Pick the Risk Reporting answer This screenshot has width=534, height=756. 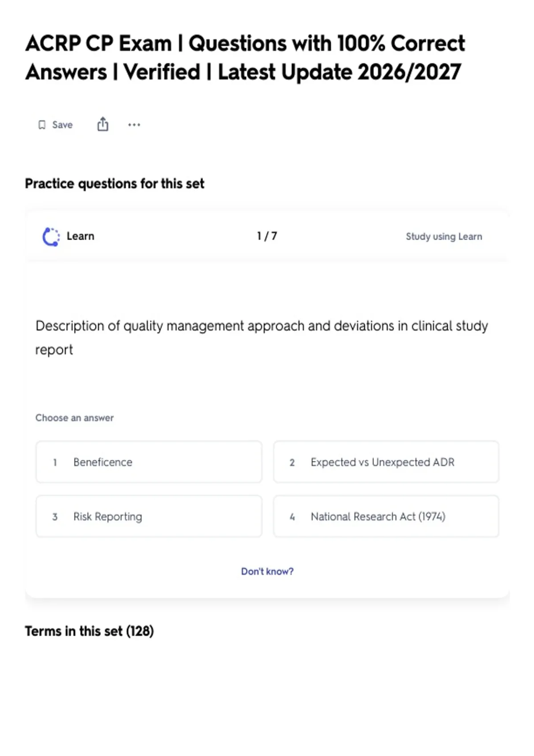coord(149,516)
